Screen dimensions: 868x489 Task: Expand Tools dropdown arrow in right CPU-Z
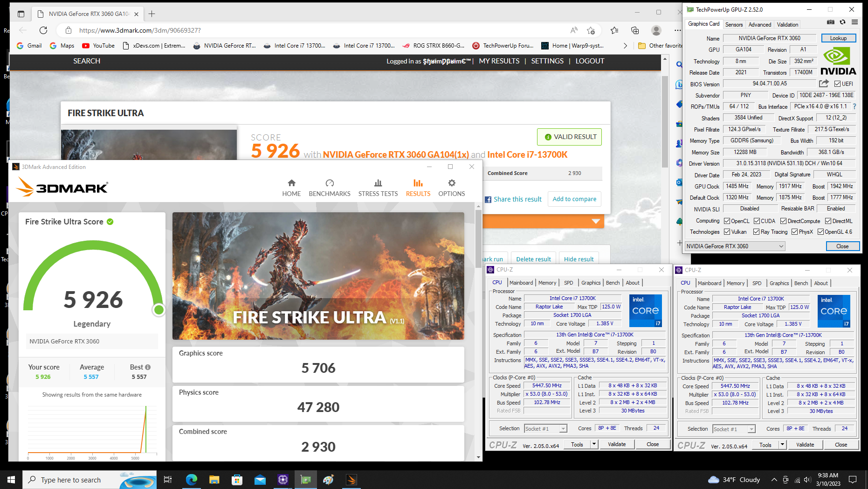click(783, 445)
